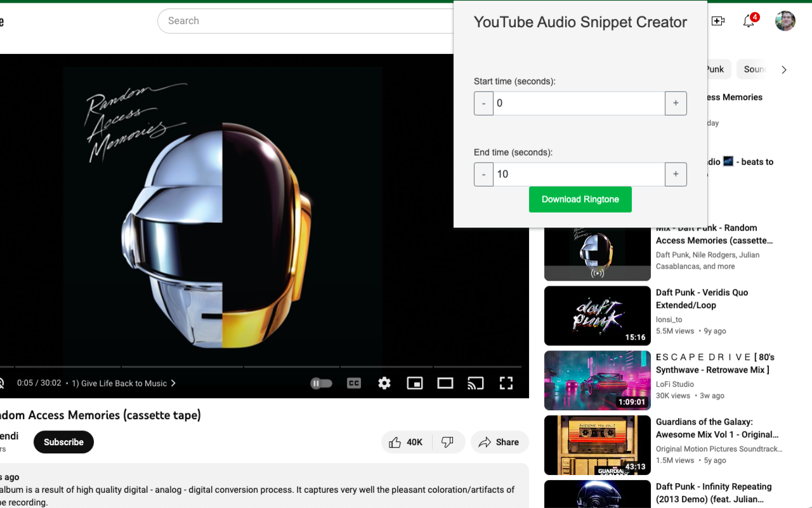Open Guardians of the Galaxy Awesome Mix title

717,429
